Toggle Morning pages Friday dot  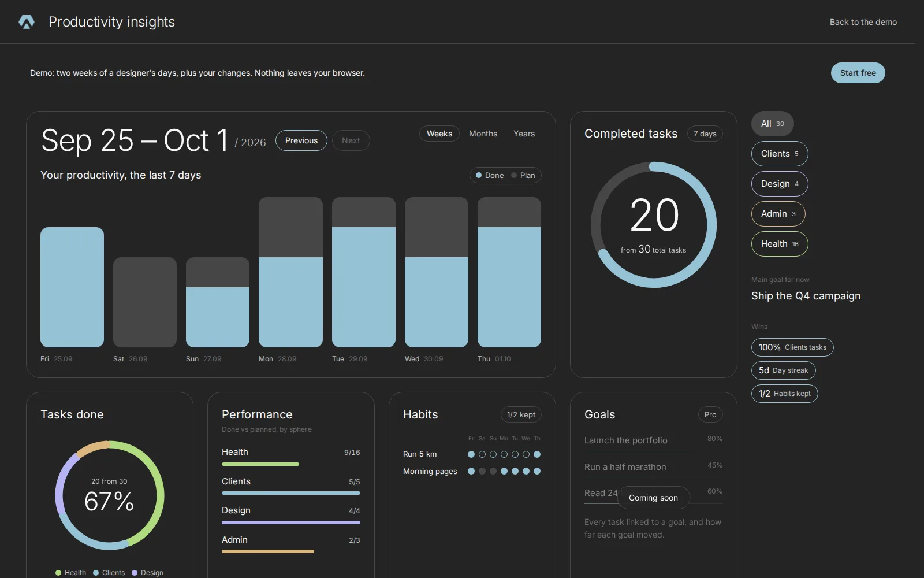[471, 471]
